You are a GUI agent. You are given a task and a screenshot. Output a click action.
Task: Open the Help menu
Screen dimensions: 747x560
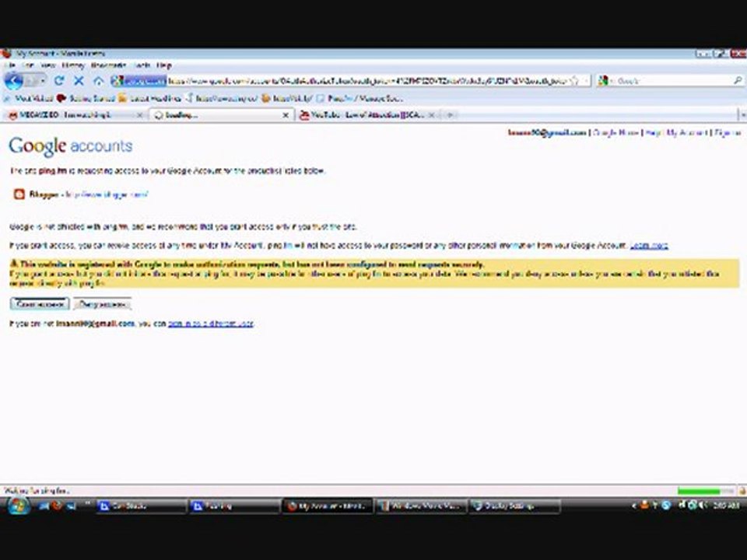(x=164, y=65)
